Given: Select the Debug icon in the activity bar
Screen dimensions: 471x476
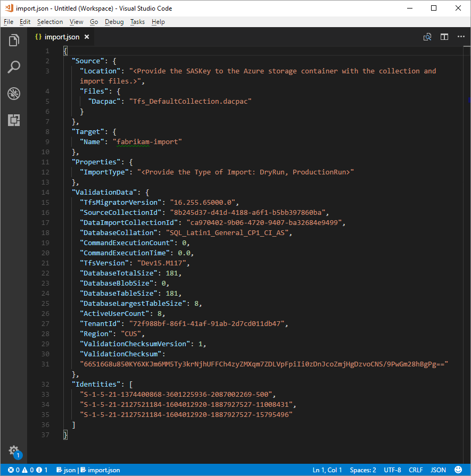Looking at the screenshot, I should pos(14,94).
